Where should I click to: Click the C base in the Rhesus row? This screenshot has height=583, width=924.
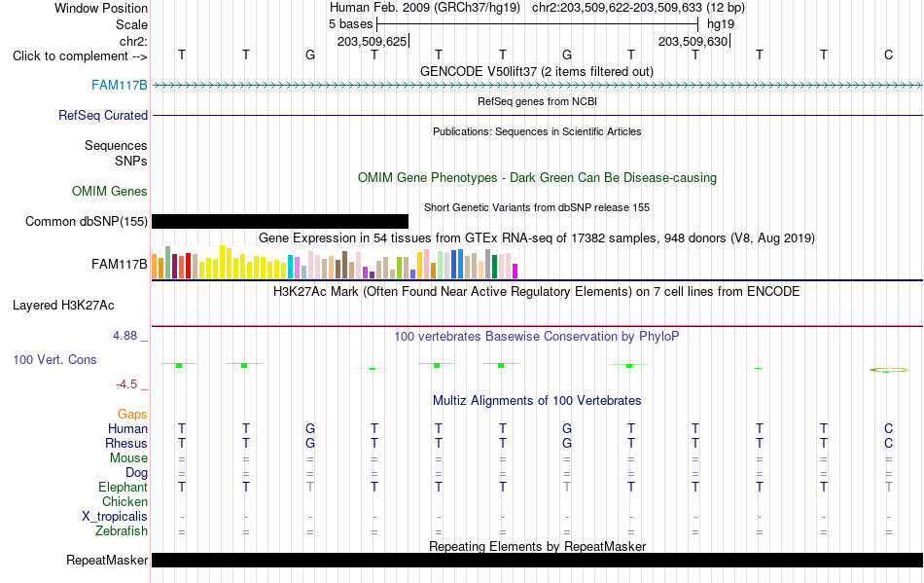coord(888,443)
